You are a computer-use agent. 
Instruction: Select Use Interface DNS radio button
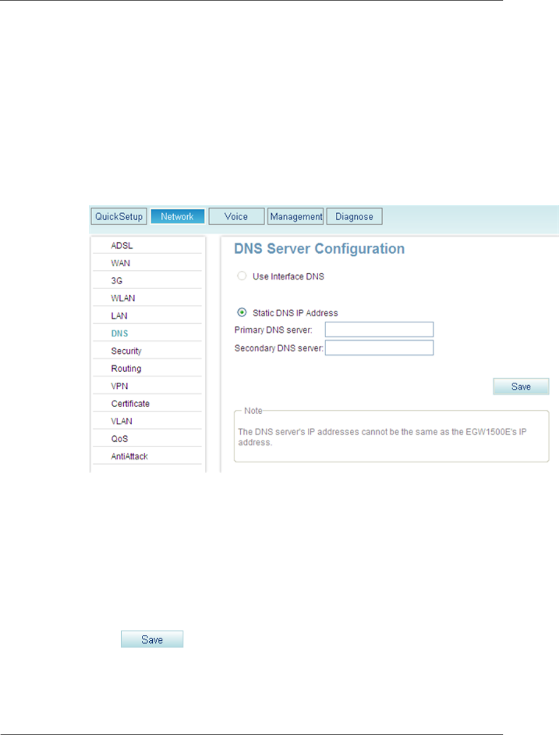242,276
